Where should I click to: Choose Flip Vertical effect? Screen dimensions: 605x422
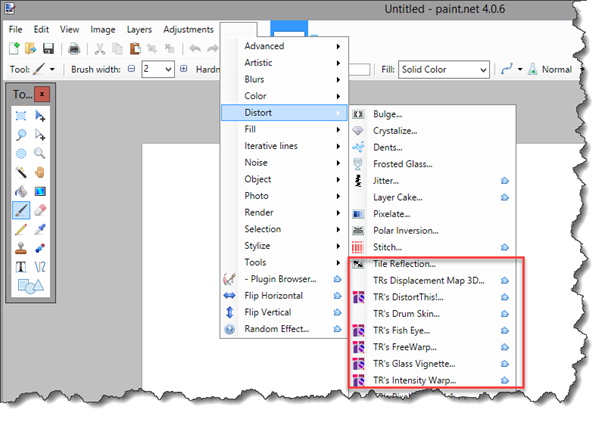(284, 312)
